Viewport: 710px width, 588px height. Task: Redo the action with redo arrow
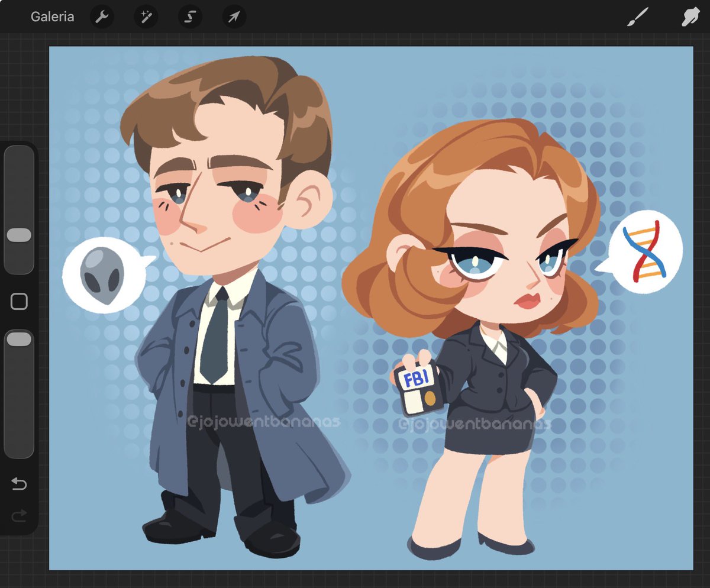coord(19,516)
